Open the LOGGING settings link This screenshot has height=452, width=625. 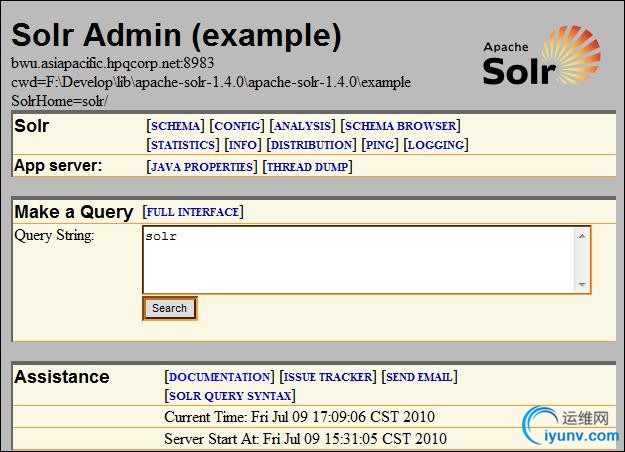pos(436,145)
